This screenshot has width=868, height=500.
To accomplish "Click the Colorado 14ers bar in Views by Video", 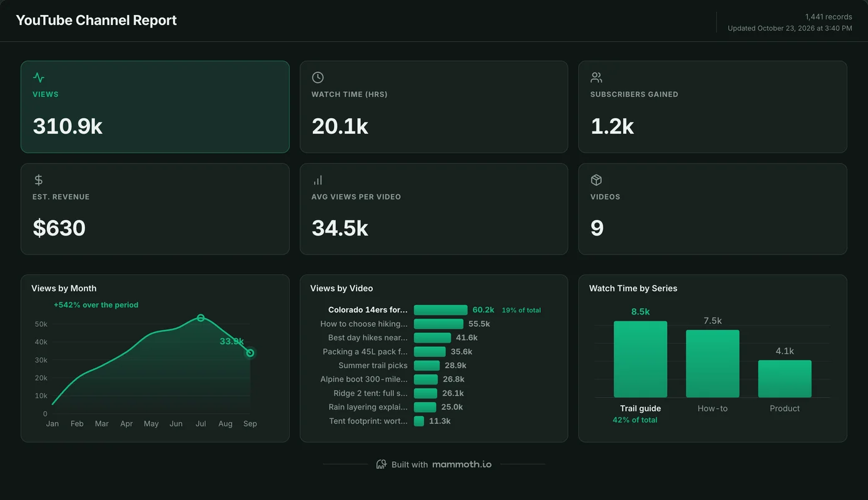I will coord(440,310).
